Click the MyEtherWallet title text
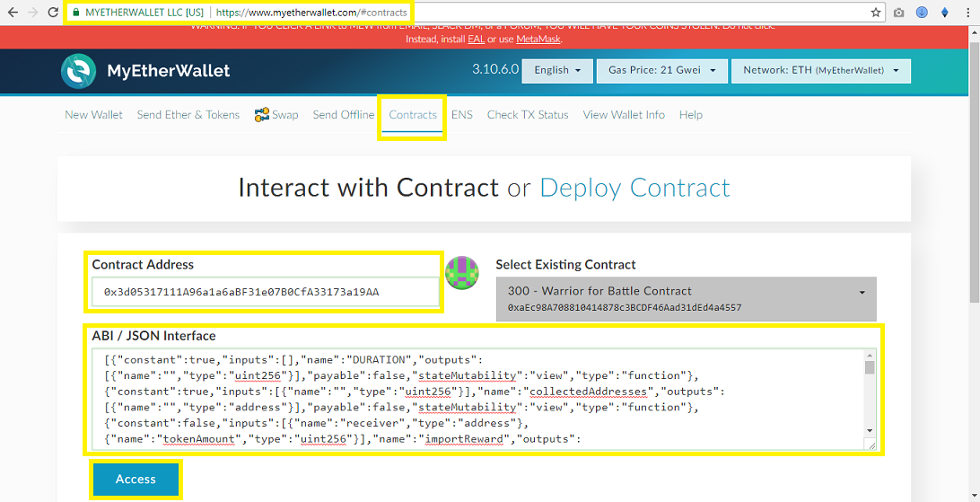This screenshot has height=502, width=980. click(169, 71)
